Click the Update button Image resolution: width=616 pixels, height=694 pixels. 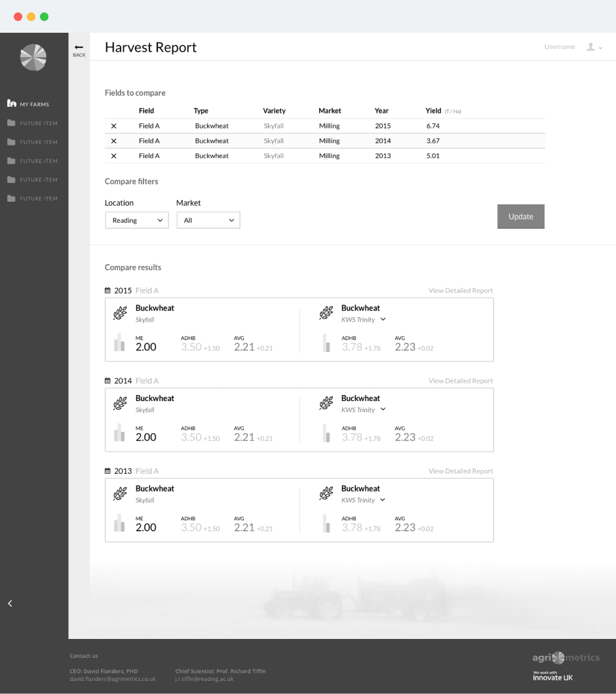[x=520, y=216]
